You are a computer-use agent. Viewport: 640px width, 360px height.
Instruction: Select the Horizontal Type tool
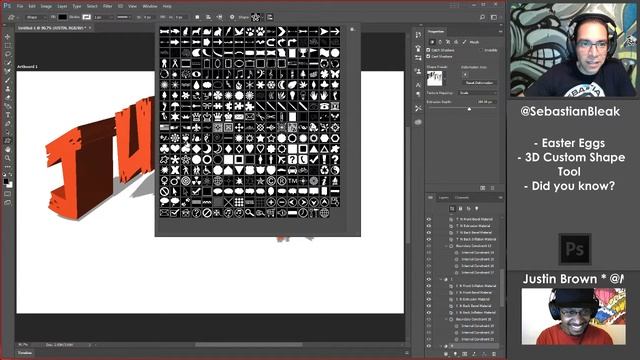[8, 115]
